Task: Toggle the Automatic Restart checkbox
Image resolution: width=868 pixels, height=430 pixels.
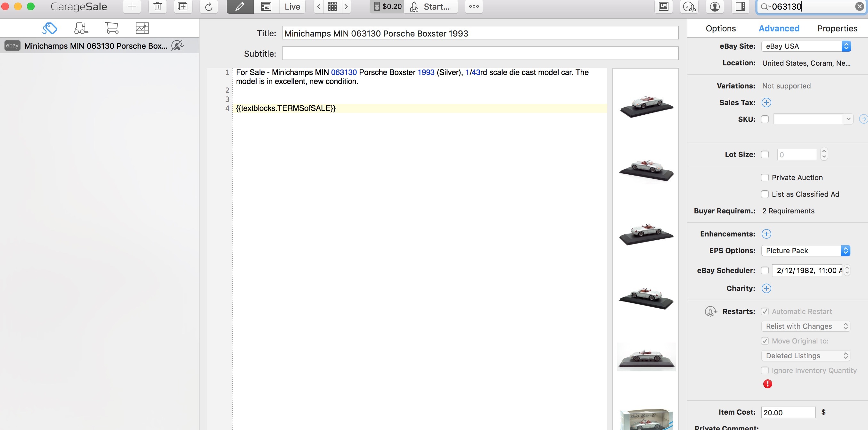Action: [765, 311]
